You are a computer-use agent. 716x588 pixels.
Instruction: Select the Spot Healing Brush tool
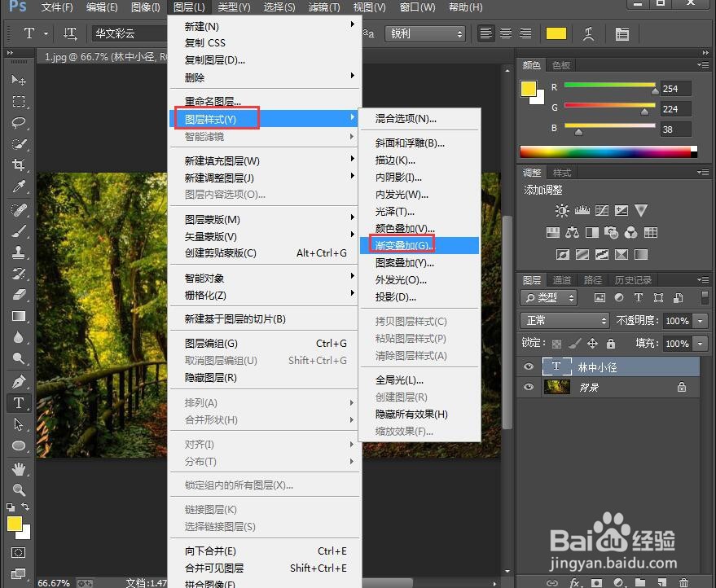[18, 210]
